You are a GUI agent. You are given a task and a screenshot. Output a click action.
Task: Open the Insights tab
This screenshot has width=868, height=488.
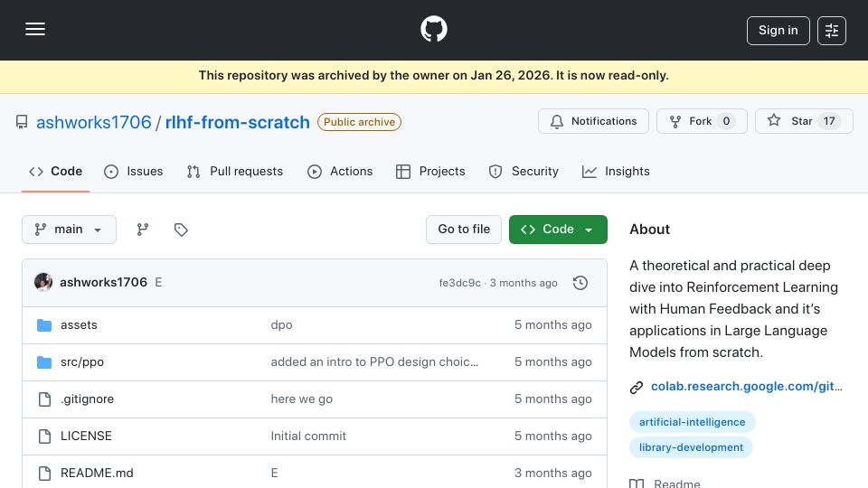coord(616,172)
